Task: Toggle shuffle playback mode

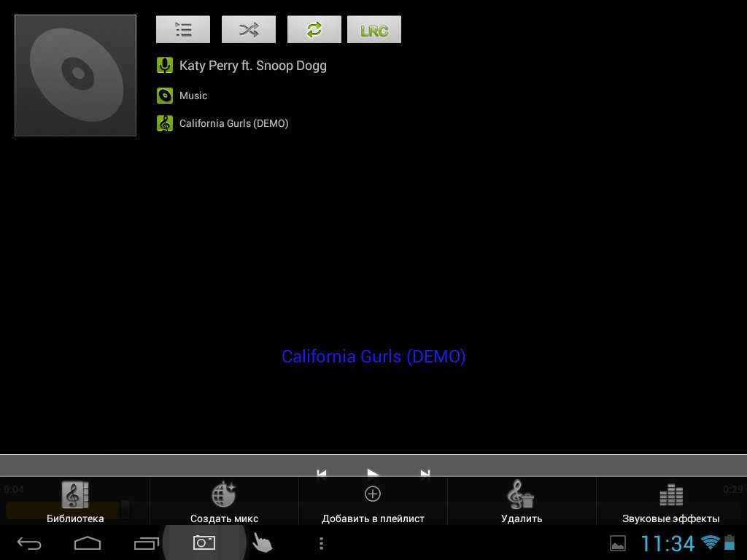Action: 249,30
